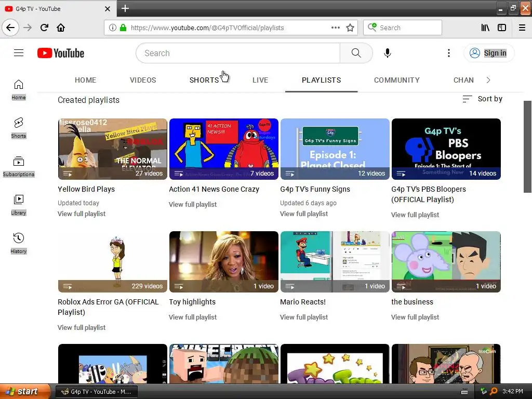Open Shorts in the YouTube sidebar

tap(19, 128)
